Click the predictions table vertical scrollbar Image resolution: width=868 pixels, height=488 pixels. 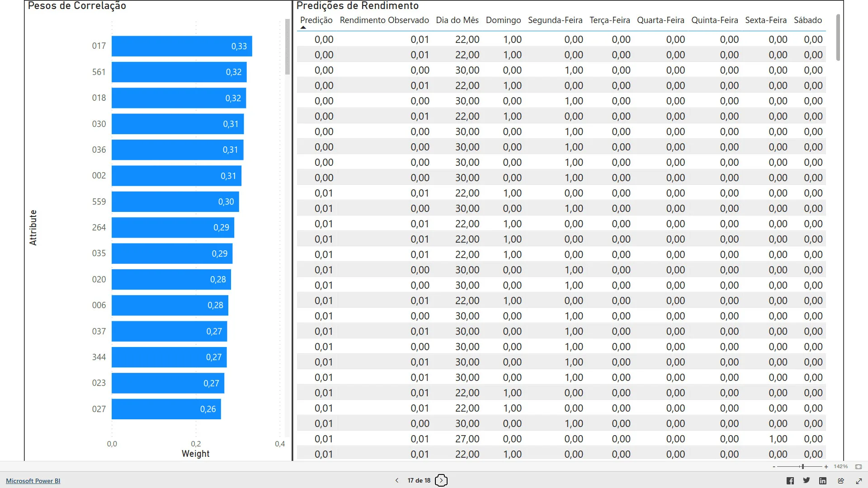coord(838,38)
